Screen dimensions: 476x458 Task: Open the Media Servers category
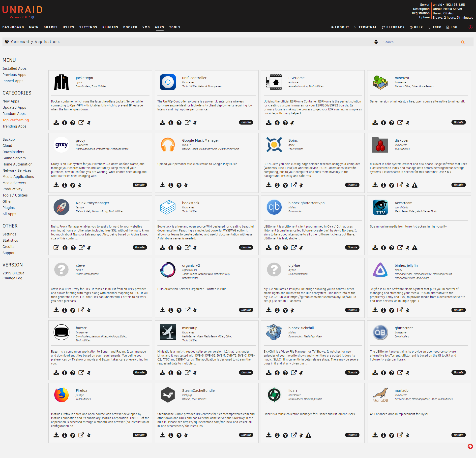click(x=14, y=183)
